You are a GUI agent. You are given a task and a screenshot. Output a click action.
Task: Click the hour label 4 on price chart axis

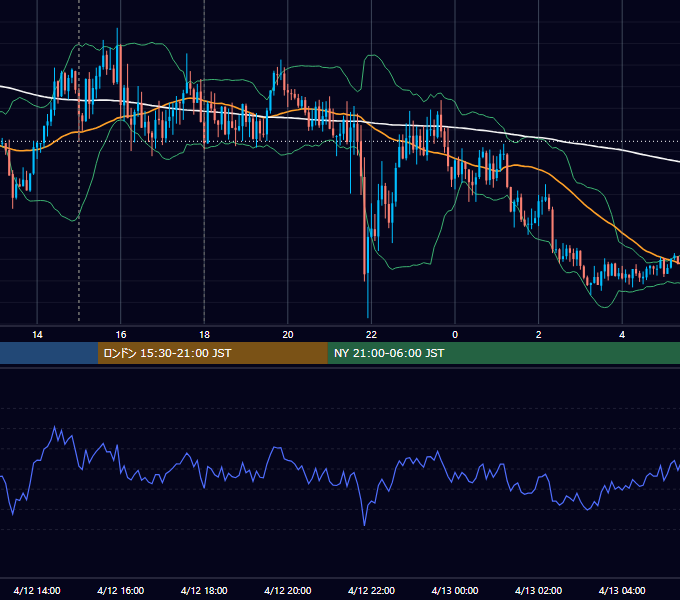622,335
